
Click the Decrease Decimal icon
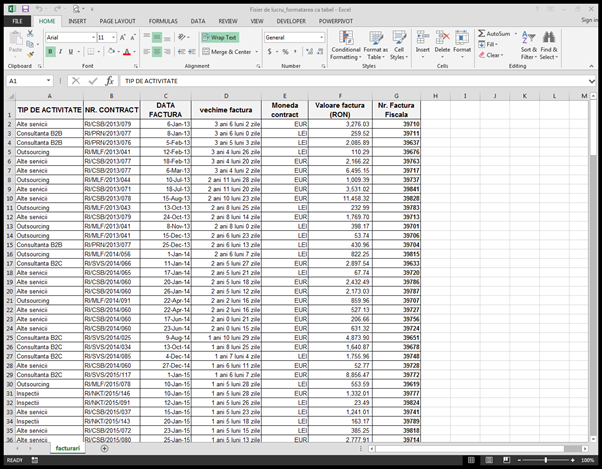coord(320,51)
